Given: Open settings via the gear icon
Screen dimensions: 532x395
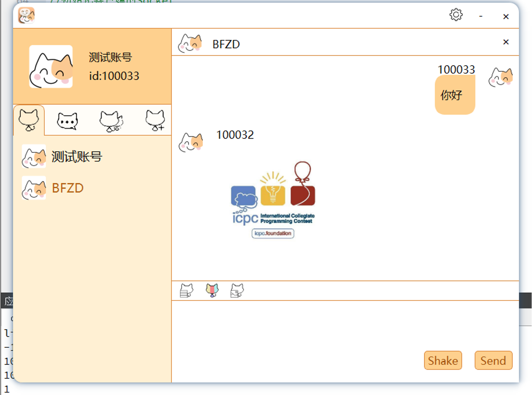Looking at the screenshot, I should click(x=456, y=15).
